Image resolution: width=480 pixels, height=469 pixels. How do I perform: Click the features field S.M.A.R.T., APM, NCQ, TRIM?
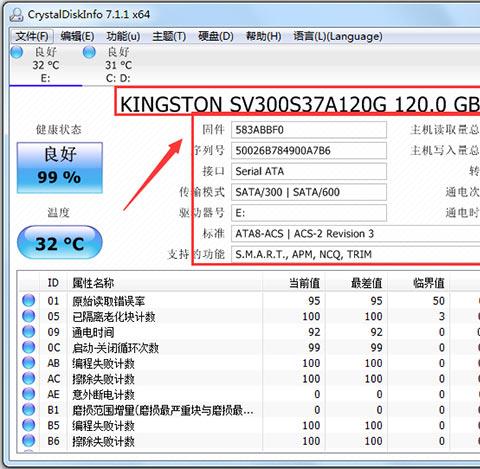[355, 254]
